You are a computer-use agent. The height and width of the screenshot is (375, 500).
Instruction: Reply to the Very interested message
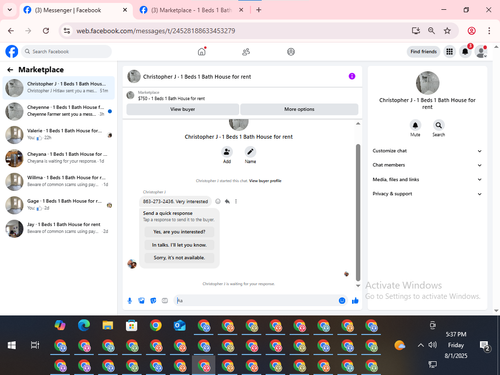pyautogui.click(x=227, y=201)
